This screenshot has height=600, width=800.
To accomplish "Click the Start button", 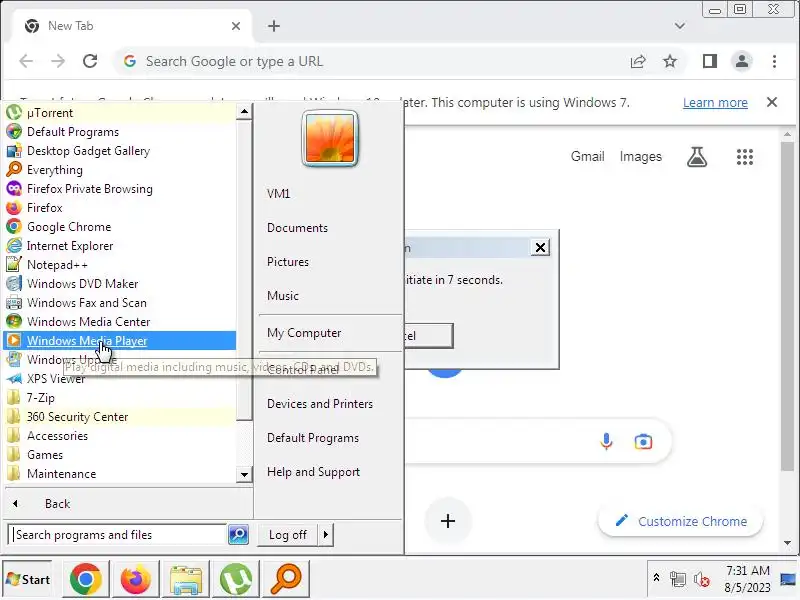I will click(28, 580).
